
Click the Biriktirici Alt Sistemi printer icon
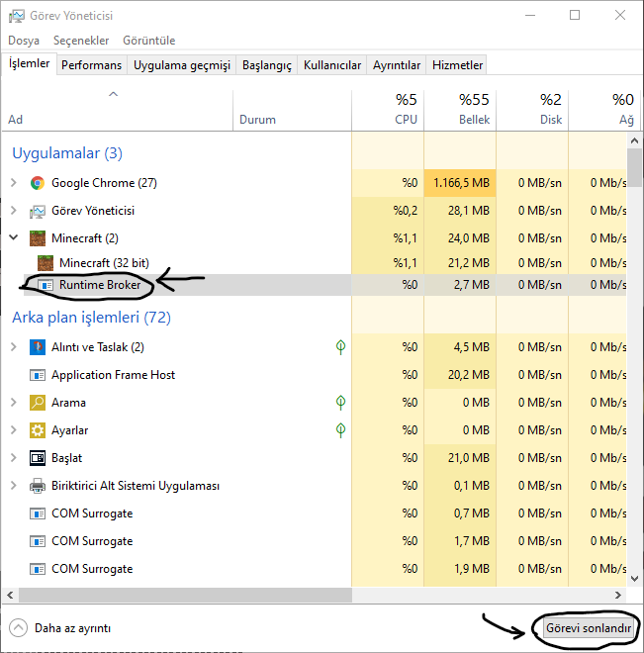38,486
